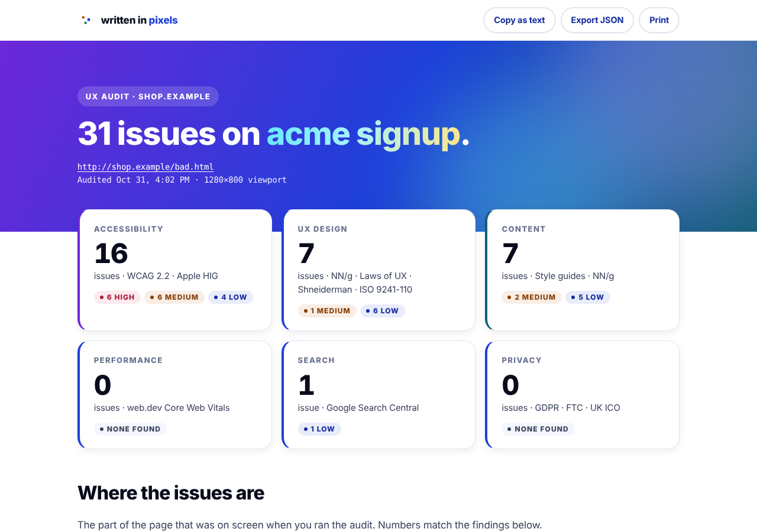Viewport: 757px width, 532px height.
Task: Export the audit as JSON
Action: [597, 20]
